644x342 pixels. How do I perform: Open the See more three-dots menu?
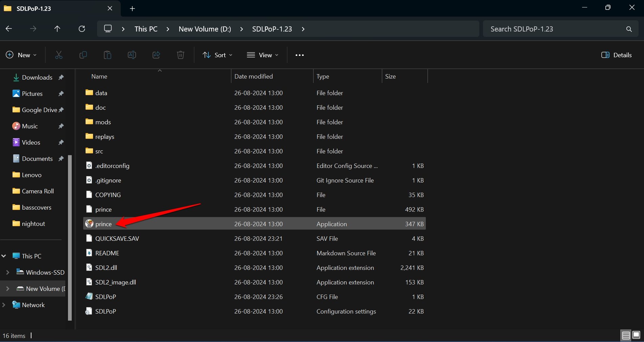(x=300, y=55)
